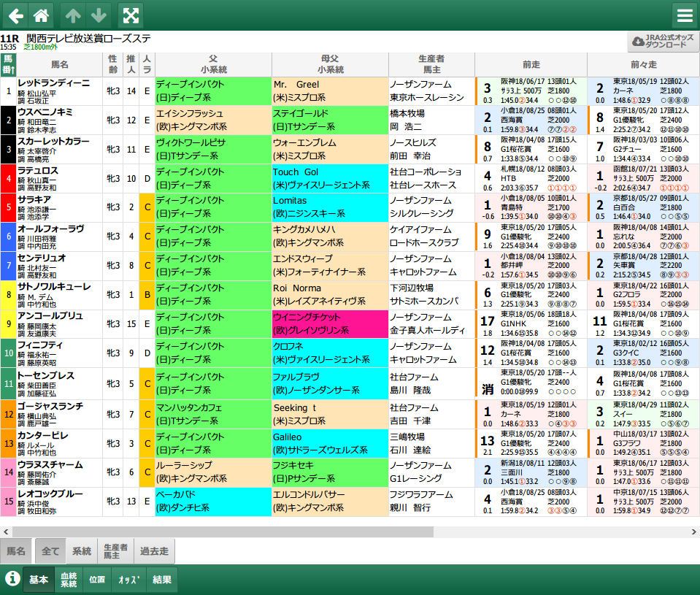The width and height of the screenshot is (700, 595).
Task: Click the 推人 column header
Action: click(131, 64)
